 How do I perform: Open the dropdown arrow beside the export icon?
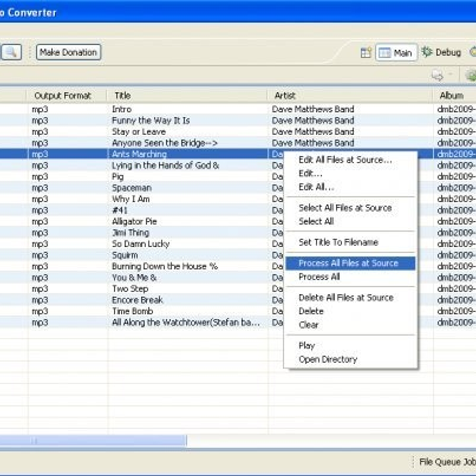point(450,74)
